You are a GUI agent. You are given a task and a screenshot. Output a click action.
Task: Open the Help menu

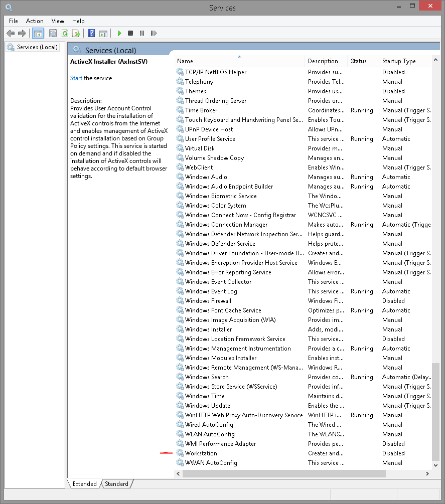tap(78, 21)
